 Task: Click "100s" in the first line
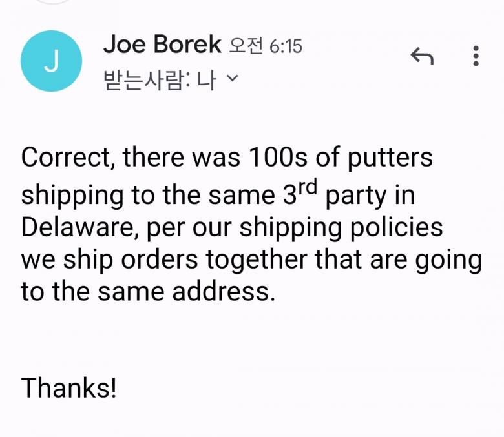[281, 158]
